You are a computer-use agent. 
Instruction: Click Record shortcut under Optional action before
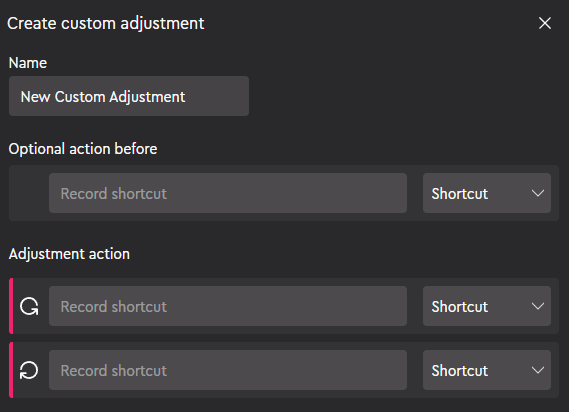pyautogui.click(x=228, y=193)
